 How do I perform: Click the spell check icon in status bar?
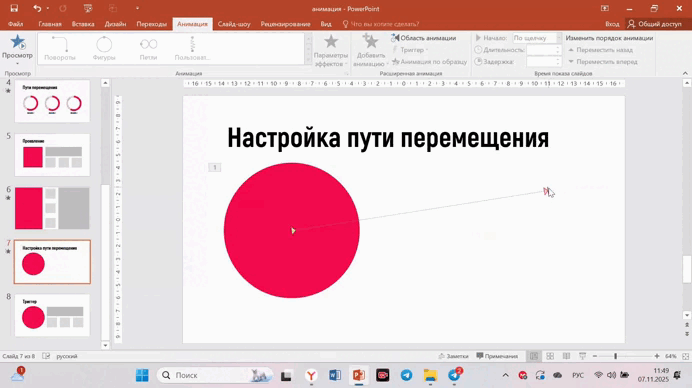pyautogui.click(x=46, y=356)
